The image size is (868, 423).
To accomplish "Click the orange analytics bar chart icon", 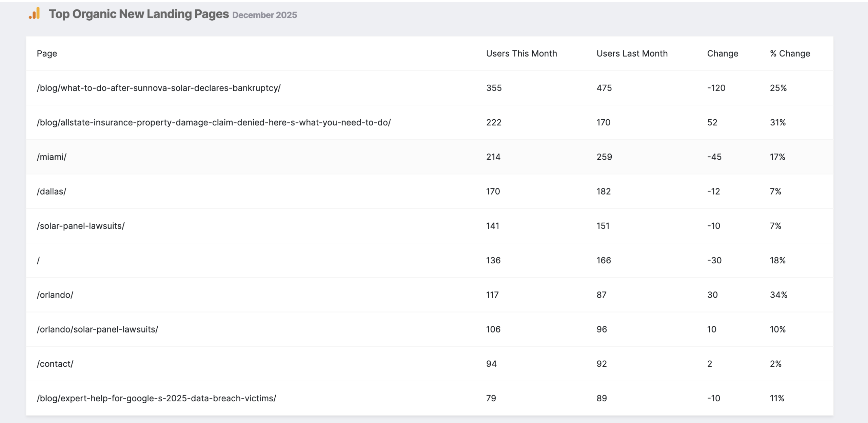I will point(35,14).
